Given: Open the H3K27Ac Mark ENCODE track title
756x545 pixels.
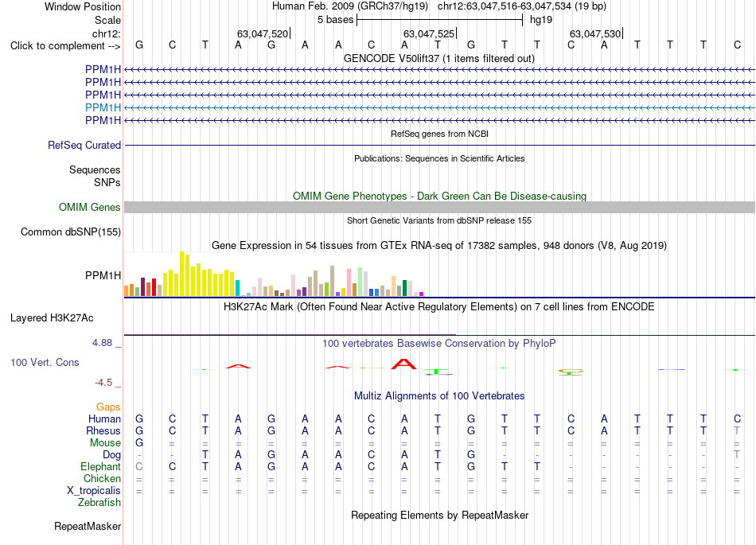Looking at the screenshot, I should pos(439,307).
